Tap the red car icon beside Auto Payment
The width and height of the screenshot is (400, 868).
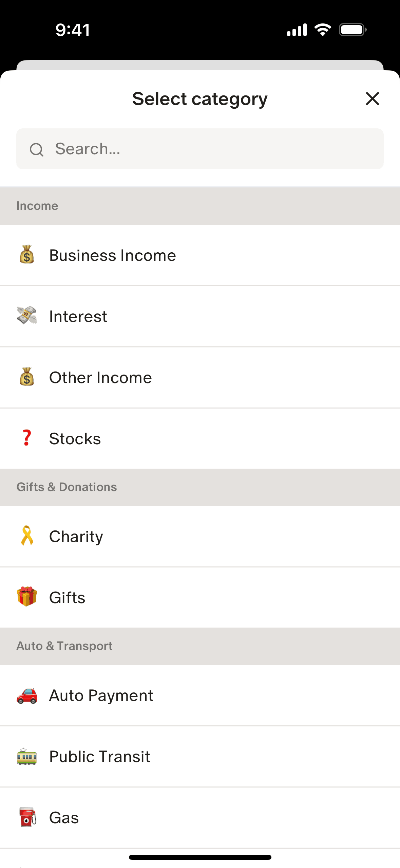[x=27, y=695]
